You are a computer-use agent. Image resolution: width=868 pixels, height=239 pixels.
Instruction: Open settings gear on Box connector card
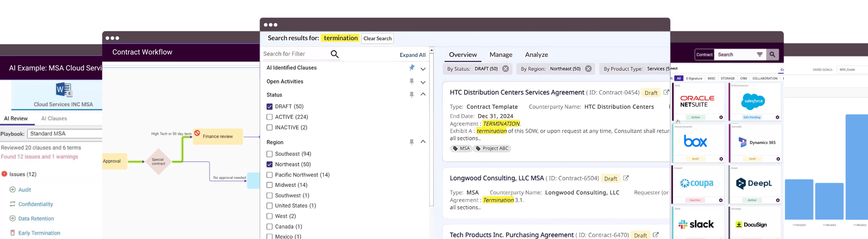pyautogui.click(x=721, y=159)
